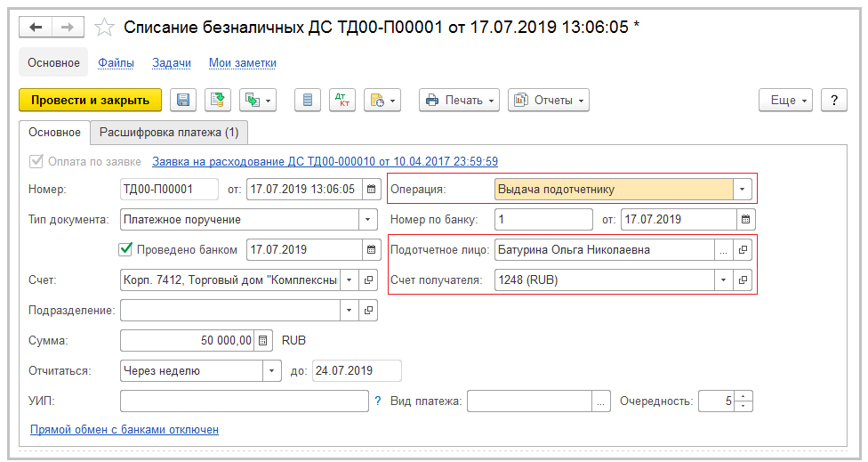Increase Очередность value with stepper arrow
Image resolution: width=868 pixels, height=462 pixels.
744,396
